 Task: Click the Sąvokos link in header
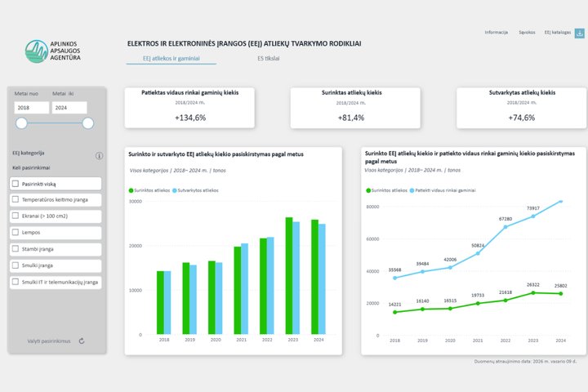point(527,33)
